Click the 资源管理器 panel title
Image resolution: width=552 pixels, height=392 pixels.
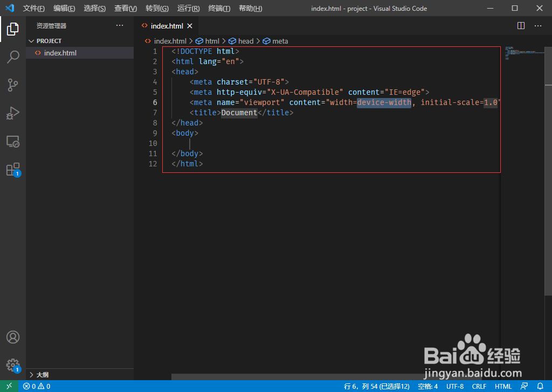51,26
